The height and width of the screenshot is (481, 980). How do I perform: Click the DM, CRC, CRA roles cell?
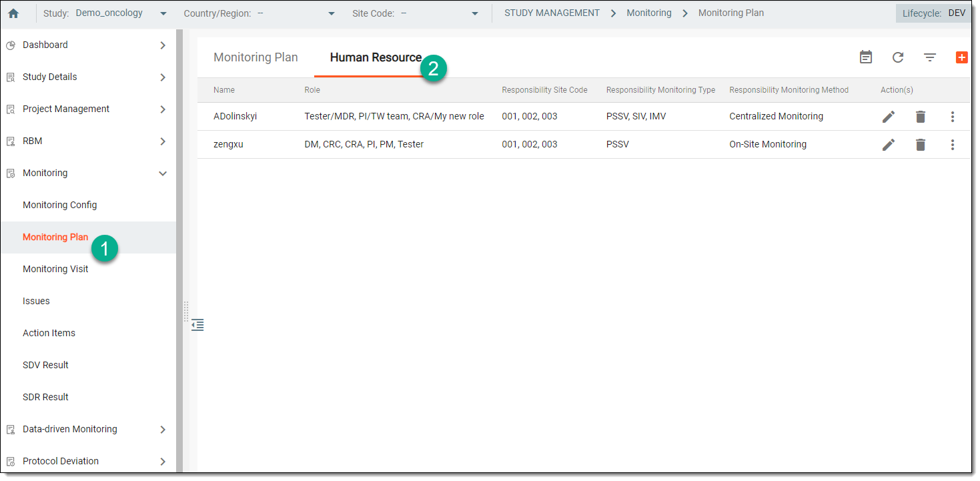coord(364,145)
